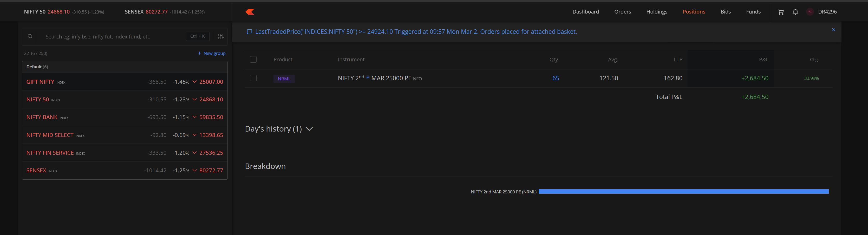
Task: Open watchlist filter settings icon
Action: click(x=221, y=36)
